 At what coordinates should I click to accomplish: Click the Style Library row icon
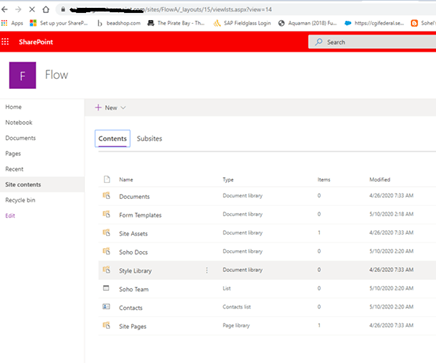point(106,270)
